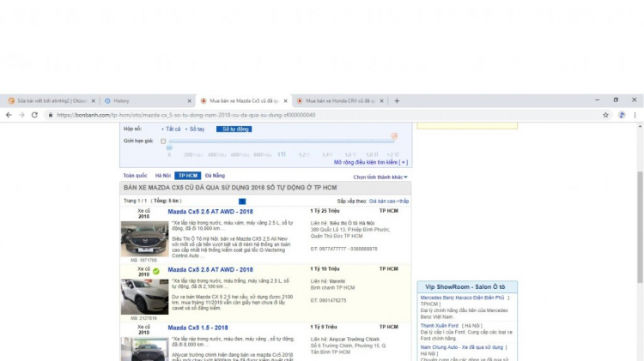Click phone number 0901476275

tap(332, 301)
